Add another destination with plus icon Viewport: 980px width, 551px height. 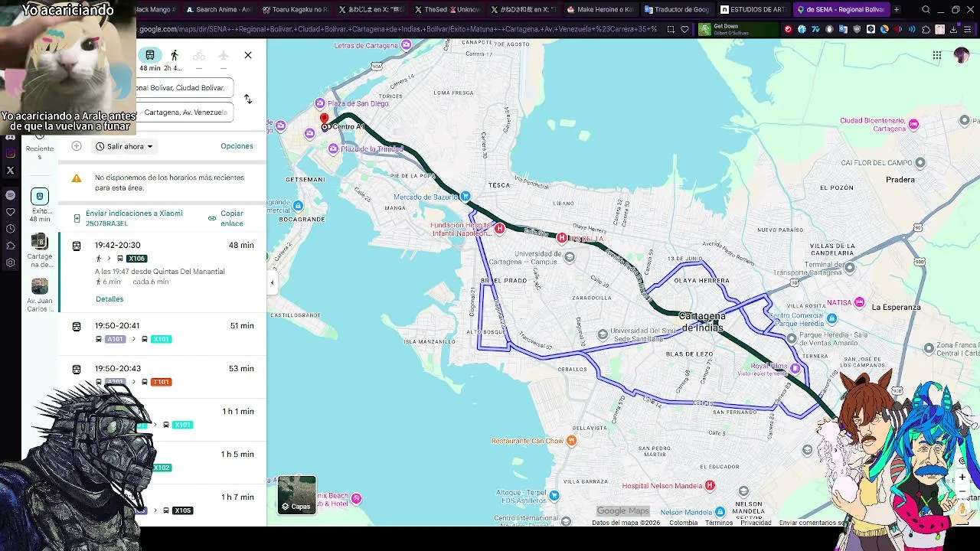pos(77,146)
